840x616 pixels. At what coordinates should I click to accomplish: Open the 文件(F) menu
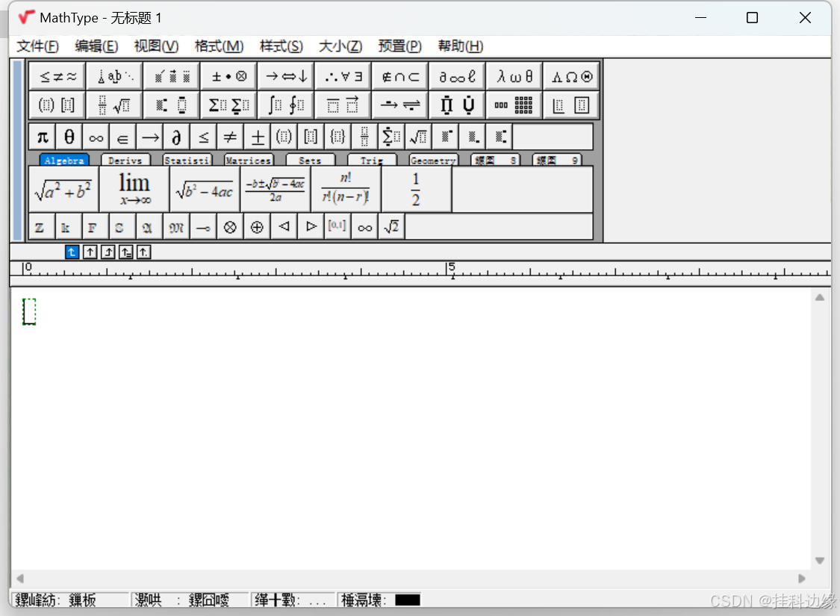(x=37, y=46)
